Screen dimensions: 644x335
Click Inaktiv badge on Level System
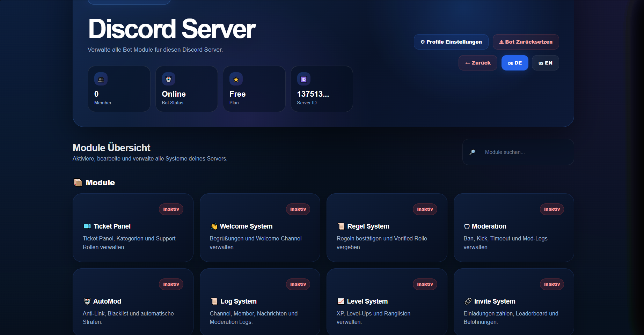coord(425,284)
